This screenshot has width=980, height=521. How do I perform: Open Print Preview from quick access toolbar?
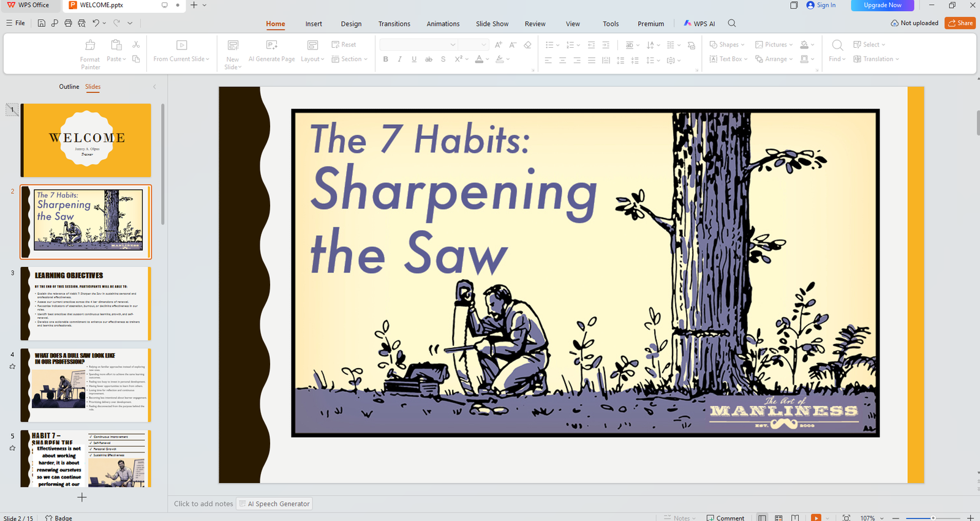81,23
